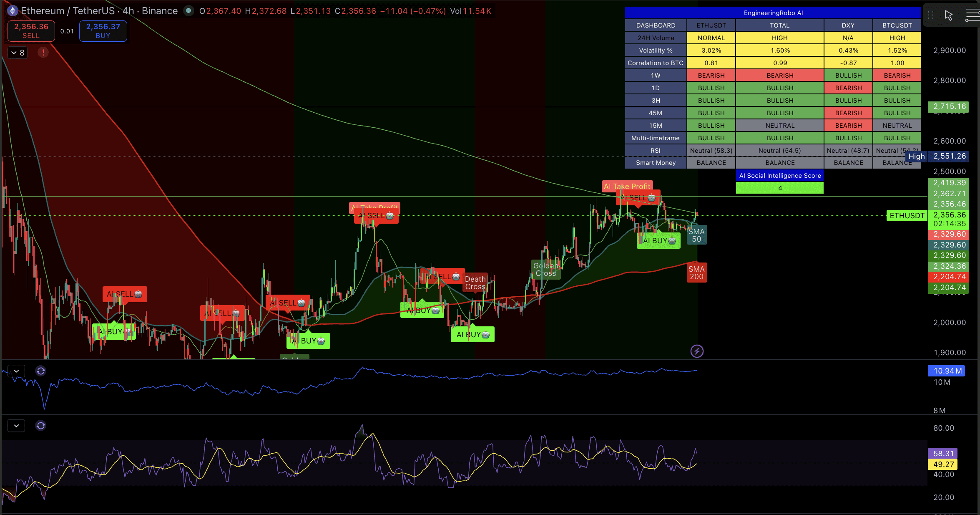Image resolution: width=980 pixels, height=515 pixels.
Task: Click the Ethereum logo icon in the chart legend
Action: [x=12, y=11]
